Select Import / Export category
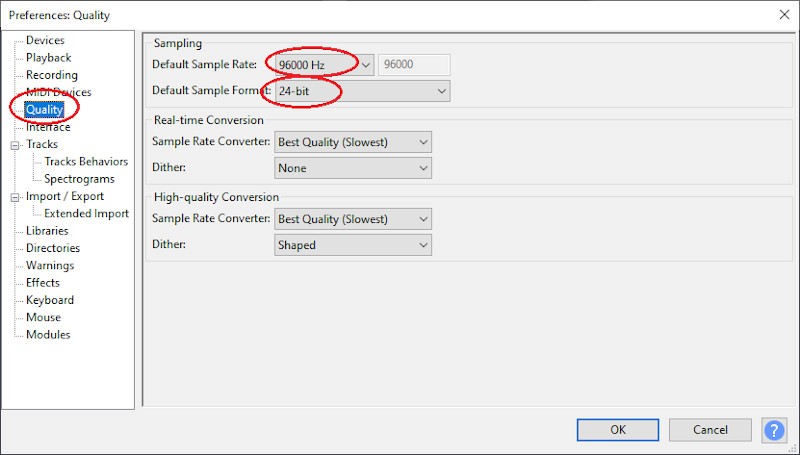The height and width of the screenshot is (455, 800). (x=65, y=196)
